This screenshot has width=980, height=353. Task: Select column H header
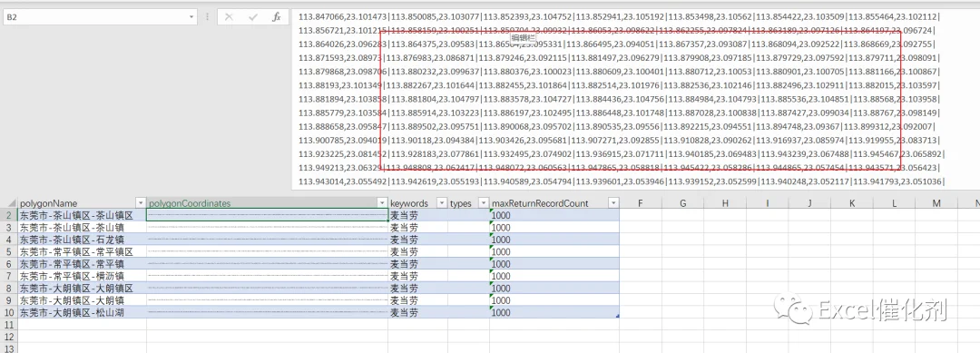[724, 203]
